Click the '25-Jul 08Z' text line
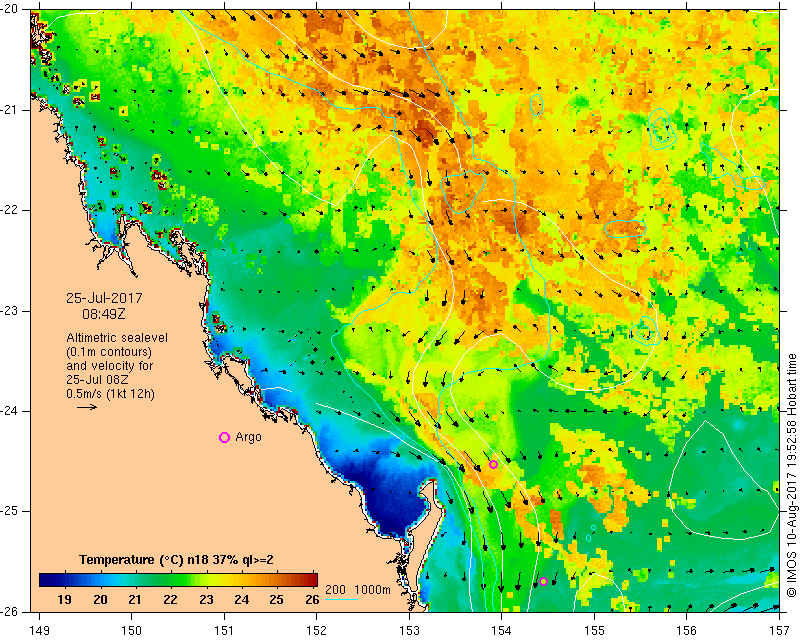Screen dimensions: 800x640 (97, 380)
